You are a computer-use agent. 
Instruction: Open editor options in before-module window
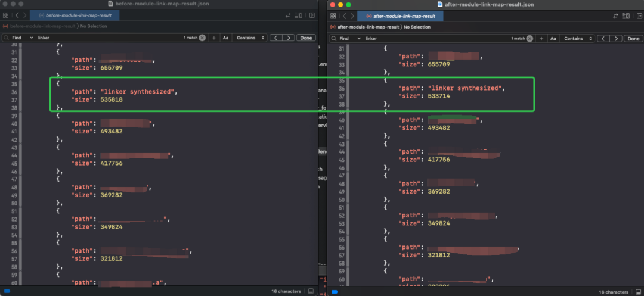tap(300, 15)
